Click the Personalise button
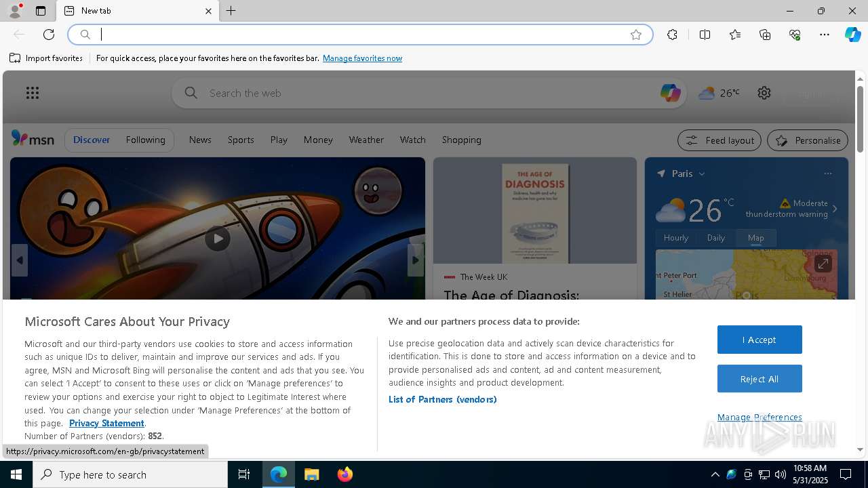The height and width of the screenshot is (488, 868). (808, 140)
